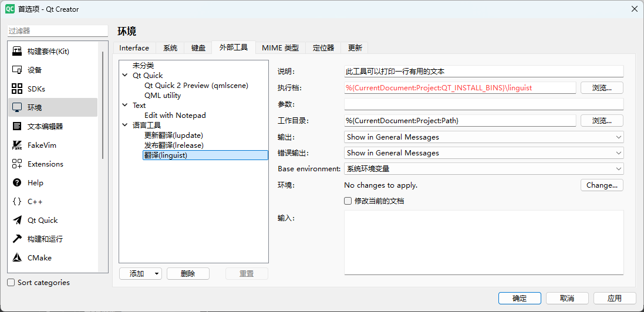Check the 修改当前的文档 checkbox
The height and width of the screenshot is (312, 644).
[348, 201]
